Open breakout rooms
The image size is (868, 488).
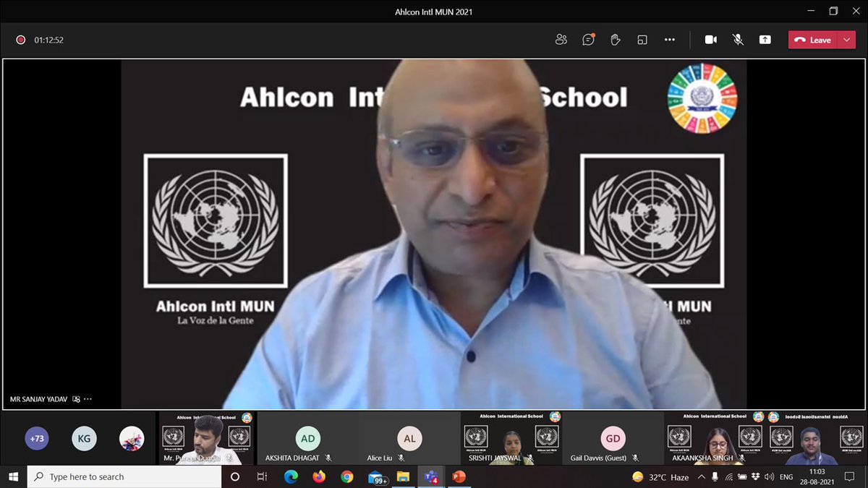coord(642,40)
